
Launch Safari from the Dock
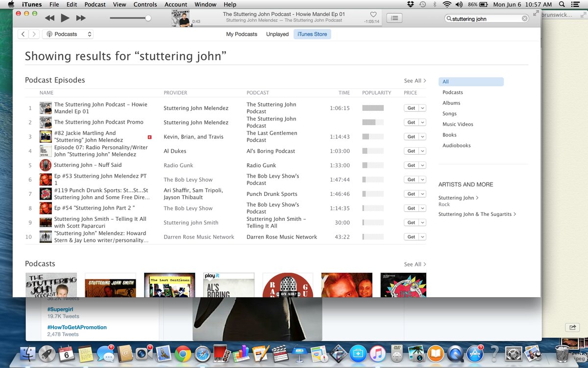(x=202, y=353)
